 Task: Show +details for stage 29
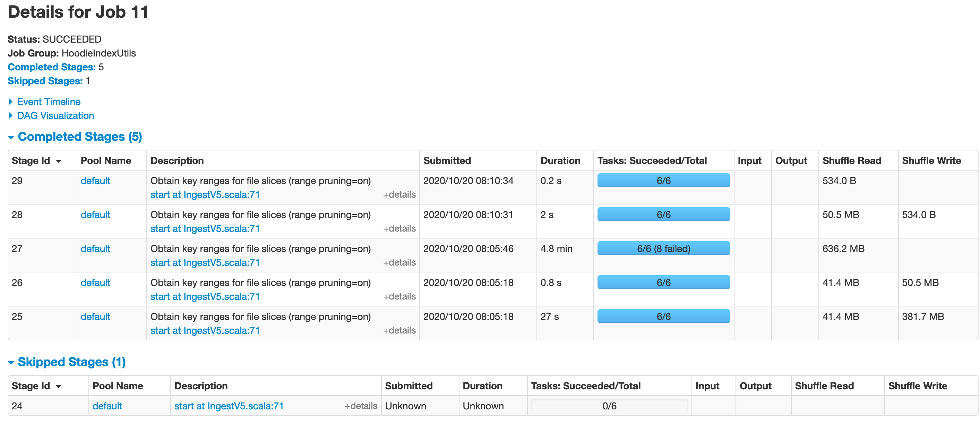click(399, 194)
